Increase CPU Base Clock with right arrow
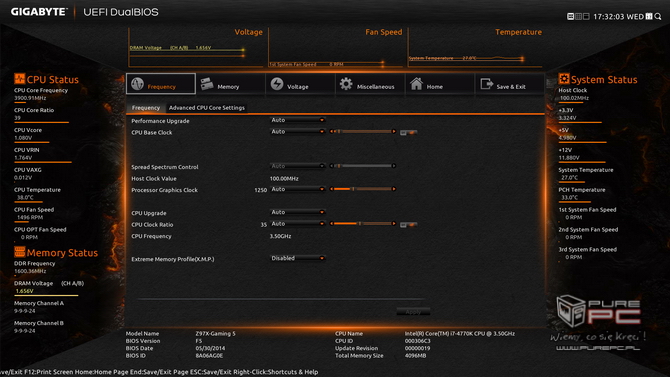Image resolution: width=670 pixels, height=377 pixels. 394,132
